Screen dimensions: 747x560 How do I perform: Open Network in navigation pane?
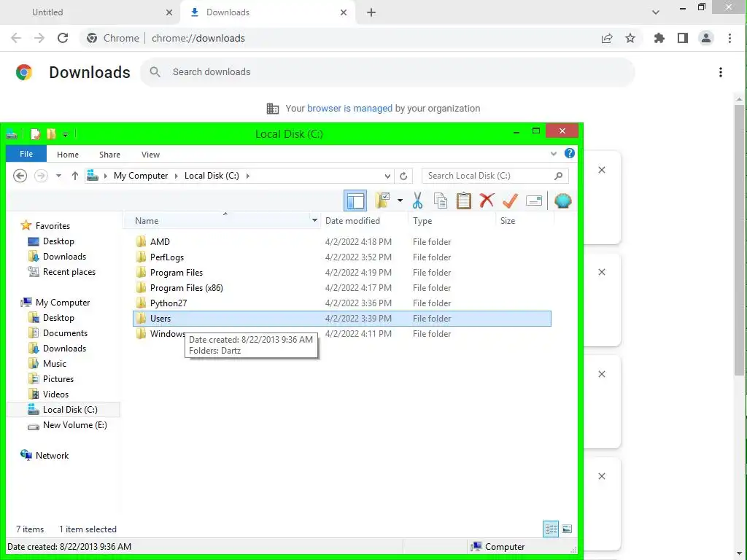[52, 455]
